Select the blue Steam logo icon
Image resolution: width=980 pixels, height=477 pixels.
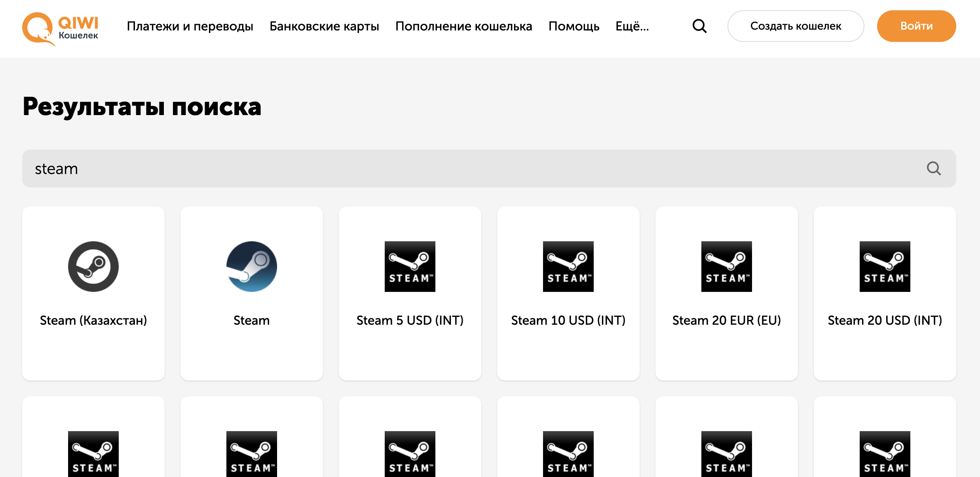(252, 267)
